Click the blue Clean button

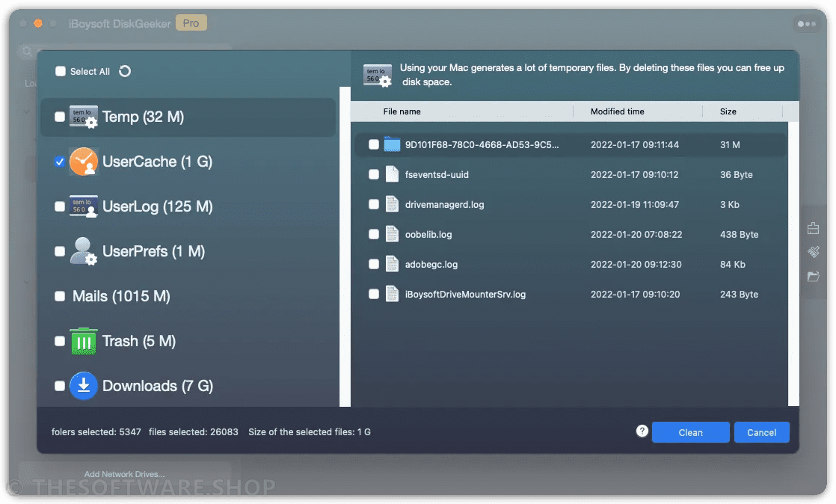[x=690, y=432]
